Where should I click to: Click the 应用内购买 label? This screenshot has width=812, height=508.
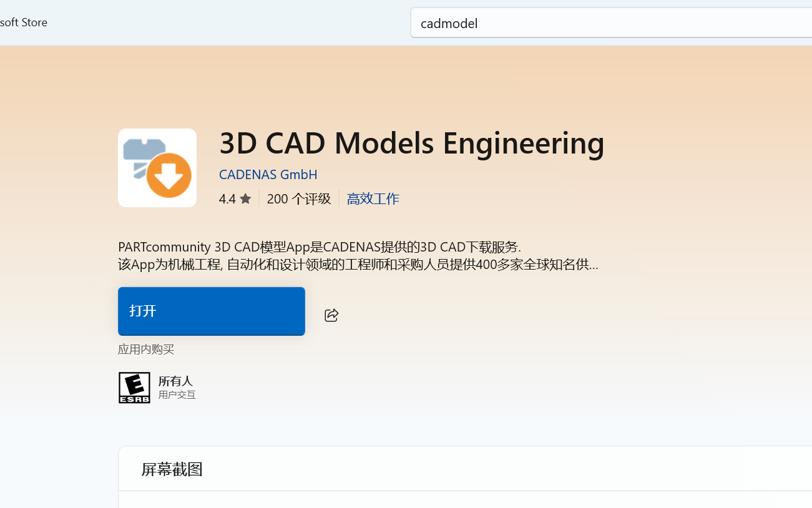tap(146, 349)
